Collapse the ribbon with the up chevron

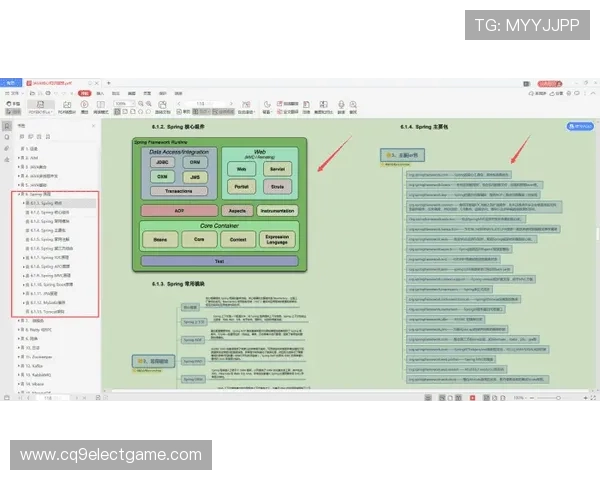[593, 93]
